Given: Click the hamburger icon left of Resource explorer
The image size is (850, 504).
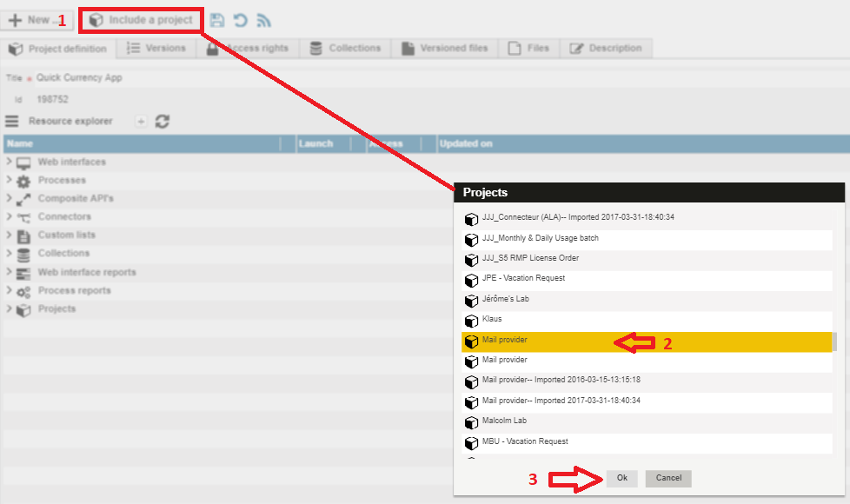Looking at the screenshot, I should (x=11, y=121).
